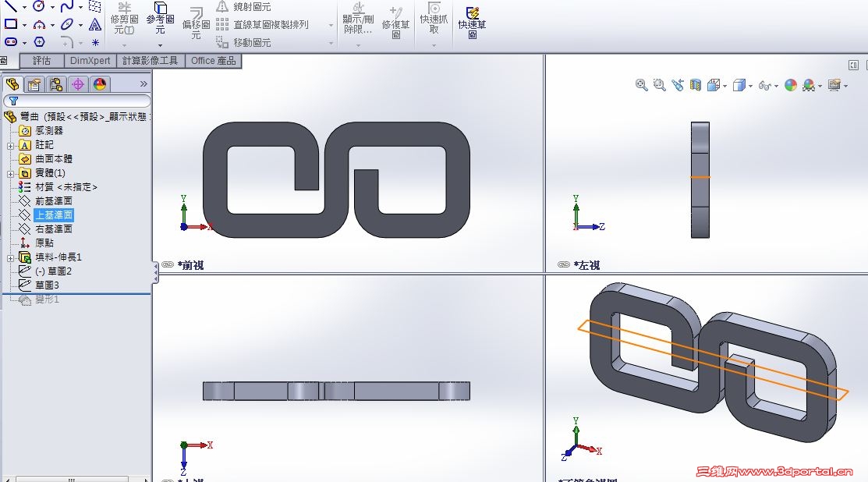Select the 前基準面 front plane

[x=46, y=201]
